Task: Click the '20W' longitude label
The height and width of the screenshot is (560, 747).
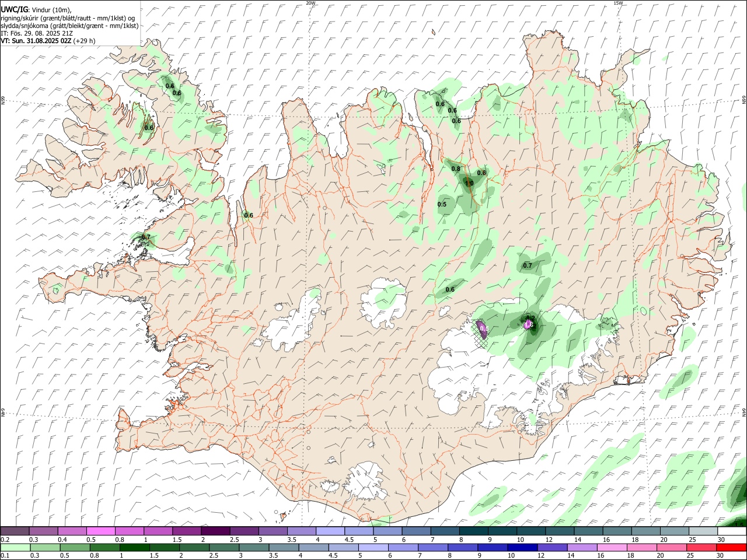Action: tap(311, 3)
